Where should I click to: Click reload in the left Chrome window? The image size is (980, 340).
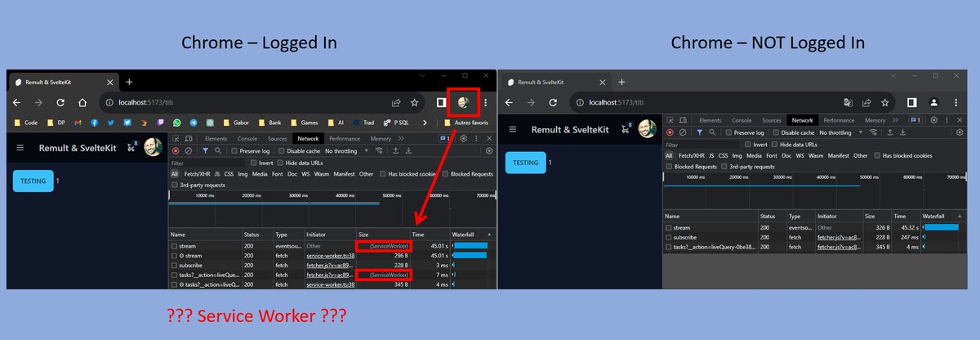click(60, 103)
